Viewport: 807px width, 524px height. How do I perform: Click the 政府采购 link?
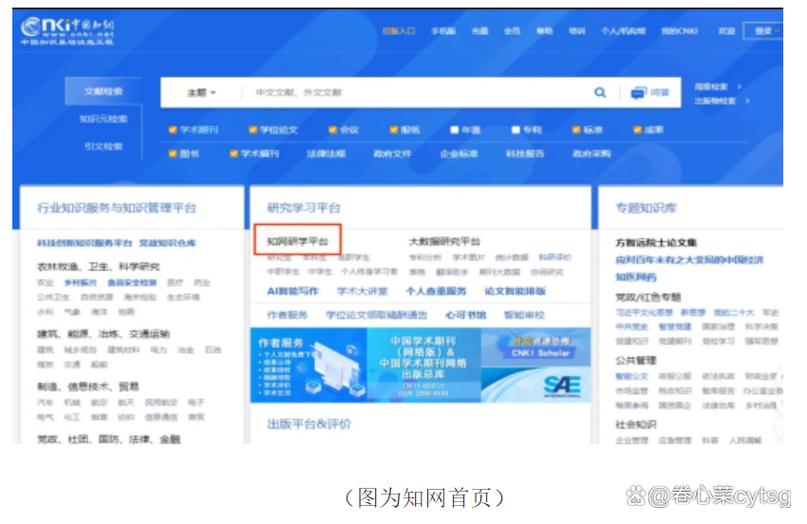click(x=591, y=153)
